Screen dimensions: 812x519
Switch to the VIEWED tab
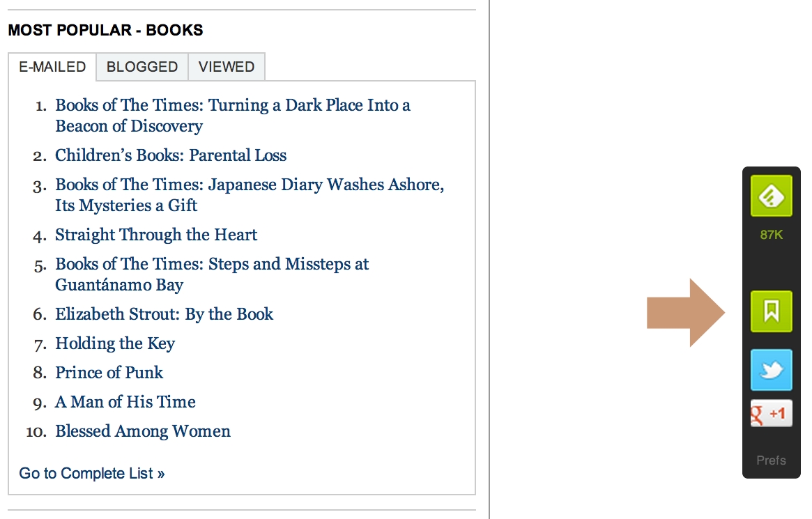(227, 67)
